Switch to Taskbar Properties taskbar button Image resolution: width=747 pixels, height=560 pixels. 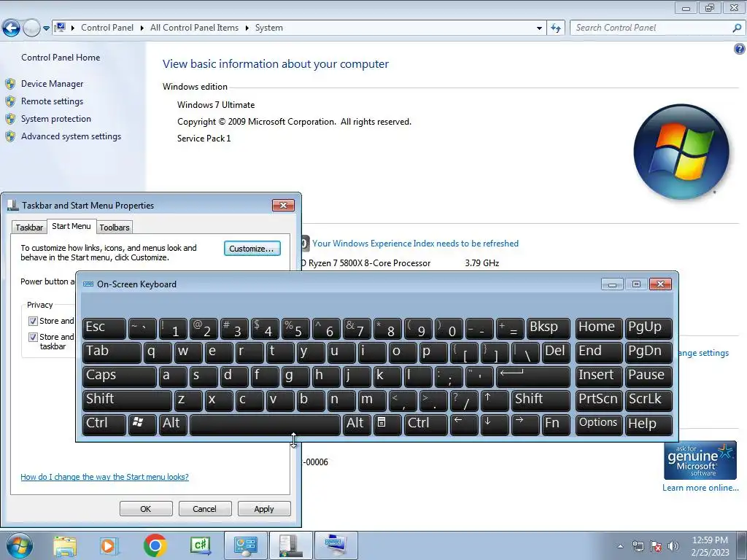[290, 545]
